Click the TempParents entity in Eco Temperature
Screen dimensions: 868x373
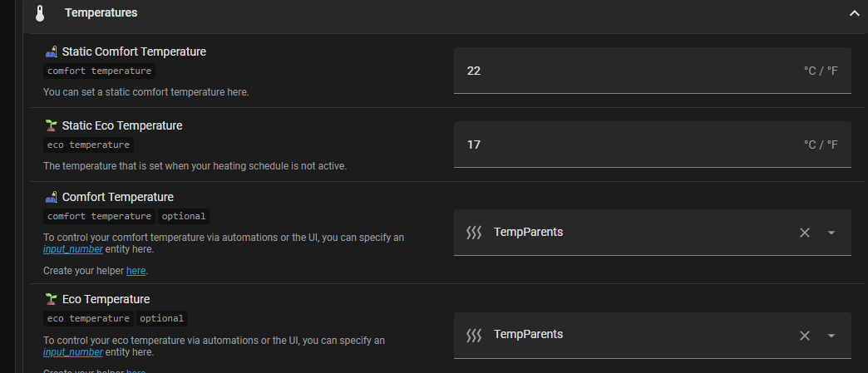(528, 335)
